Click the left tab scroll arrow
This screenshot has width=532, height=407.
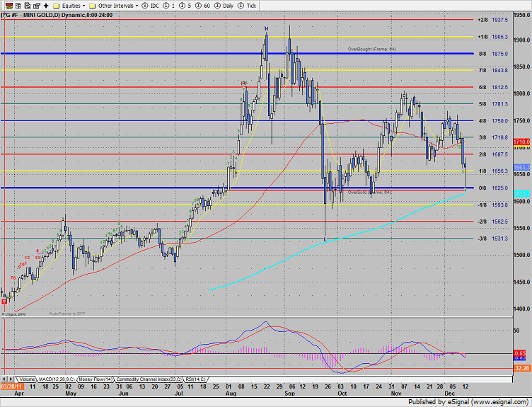(4, 379)
